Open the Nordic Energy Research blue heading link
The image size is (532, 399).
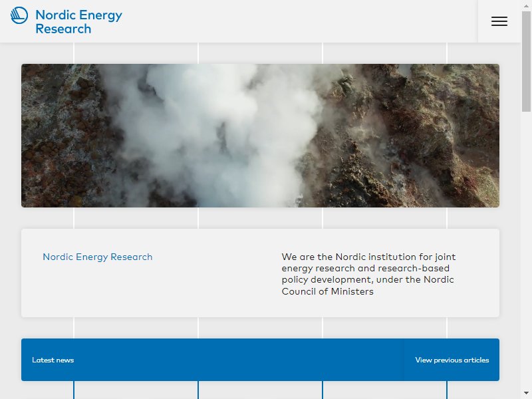(97, 257)
